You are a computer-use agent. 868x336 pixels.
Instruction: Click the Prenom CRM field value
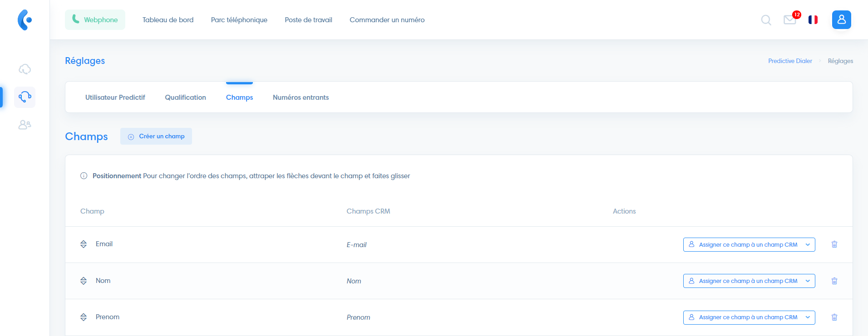(x=358, y=317)
